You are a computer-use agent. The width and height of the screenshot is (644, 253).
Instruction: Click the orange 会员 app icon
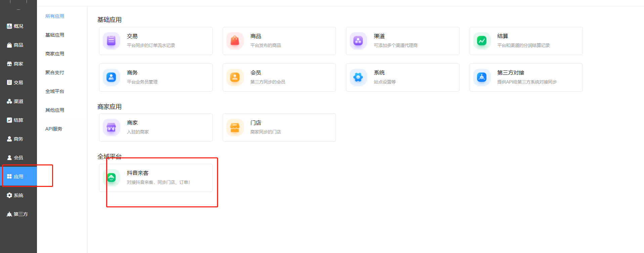[x=235, y=78]
